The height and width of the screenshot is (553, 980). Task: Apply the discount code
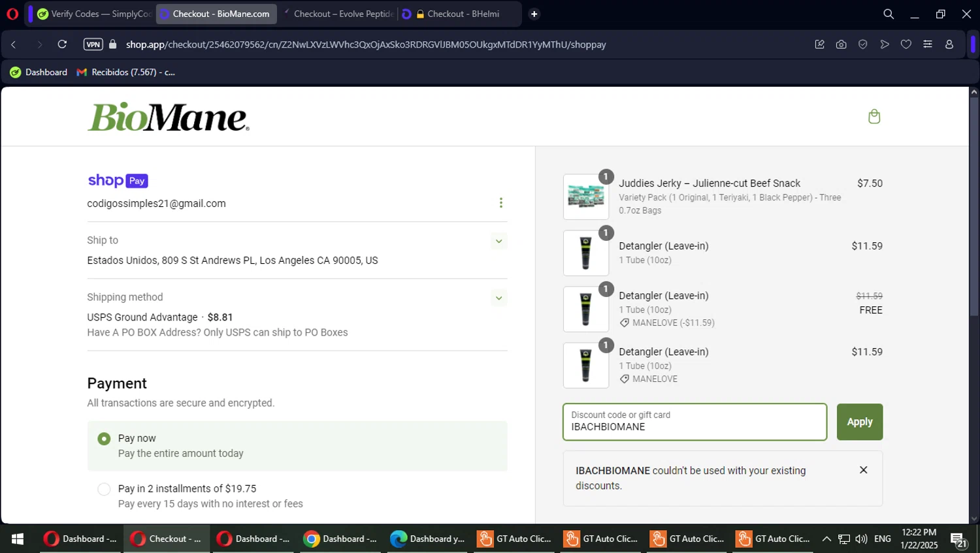pos(860,422)
